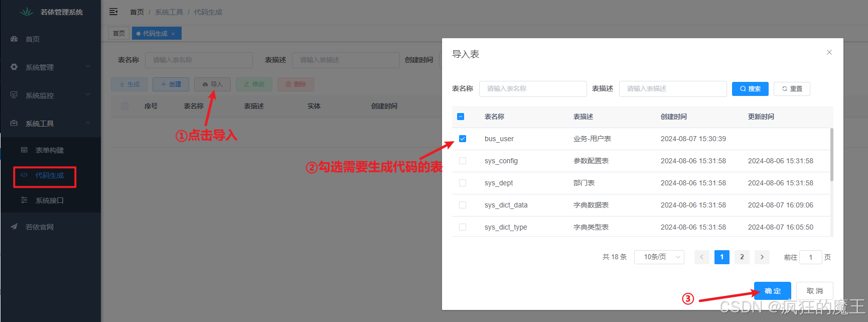Open 表单构建 submenu item
868x322 pixels.
(x=50, y=150)
